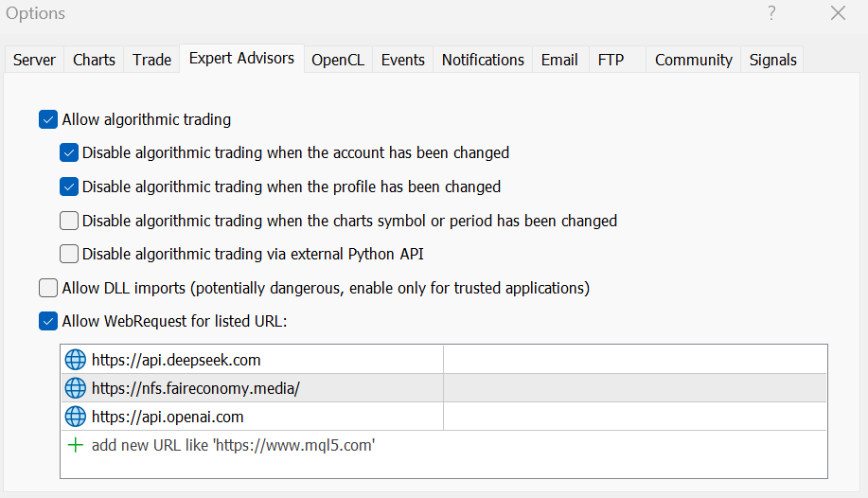Open the Signals tab
The image size is (868, 498).
click(772, 60)
